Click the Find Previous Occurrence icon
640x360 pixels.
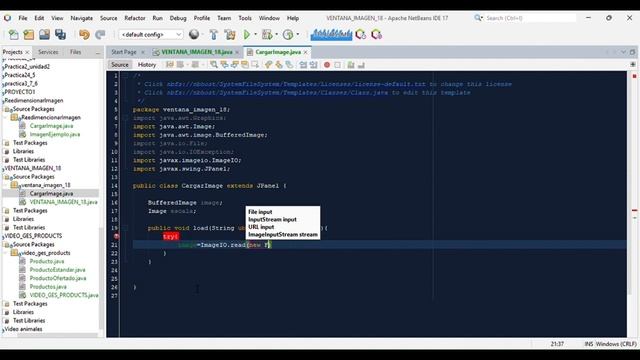tap(224, 64)
